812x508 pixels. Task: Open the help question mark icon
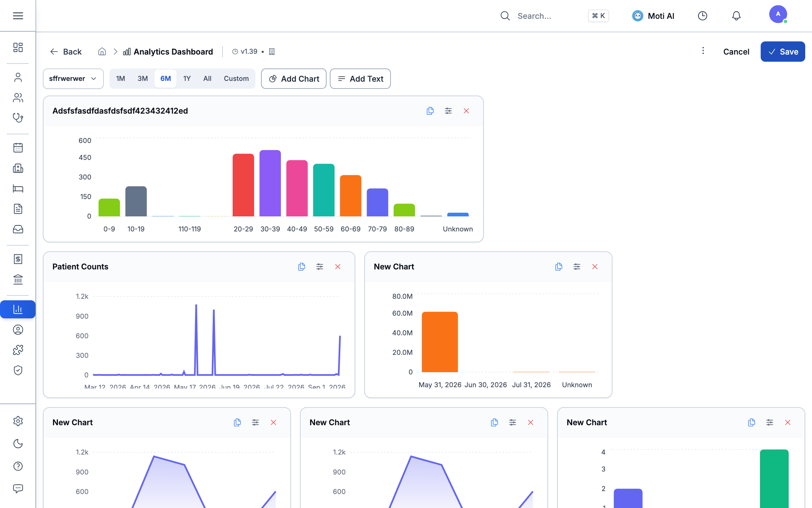coord(18,466)
